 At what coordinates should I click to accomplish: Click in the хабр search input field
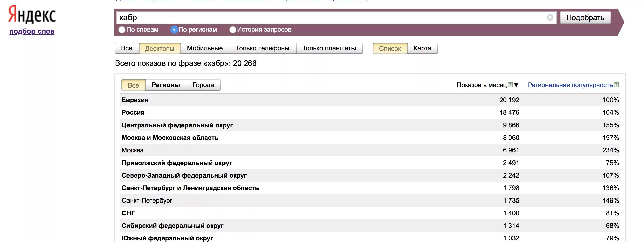tap(331, 17)
